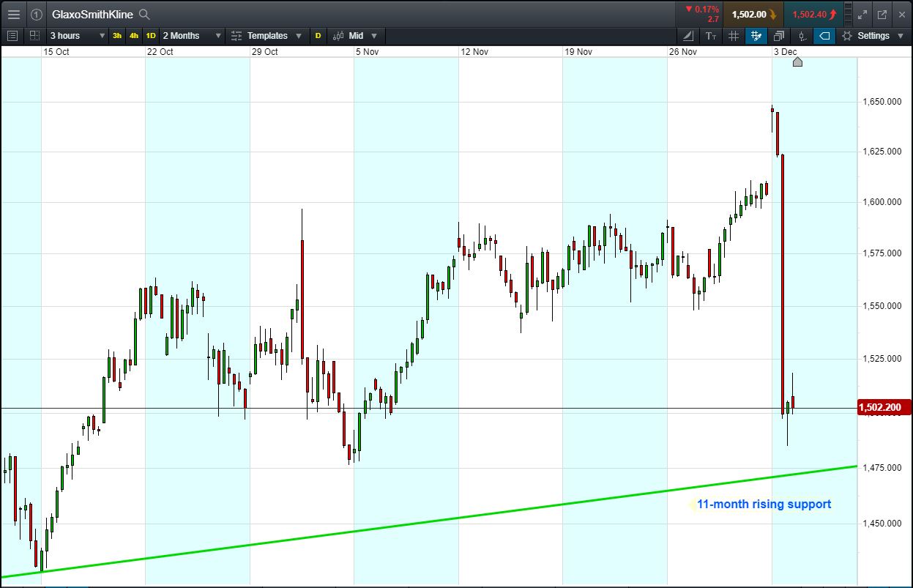913x588 pixels.
Task: Click the 26 Nov date label
Action: (x=683, y=51)
